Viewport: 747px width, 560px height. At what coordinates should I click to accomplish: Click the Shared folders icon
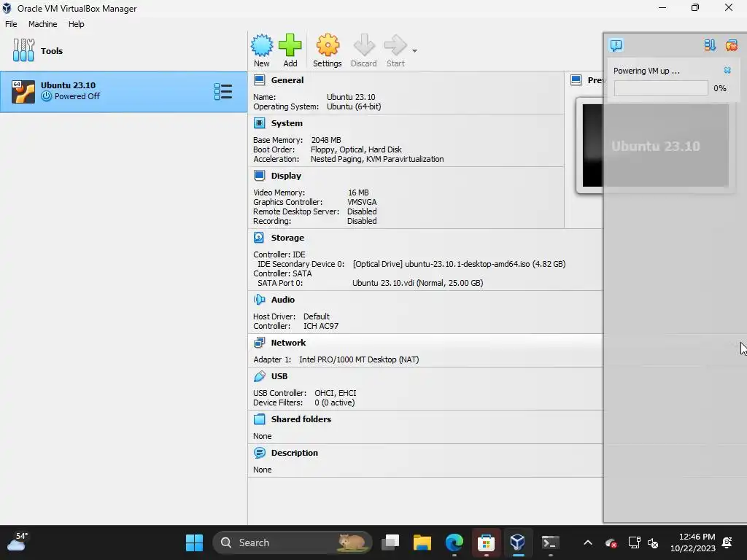tap(259, 419)
